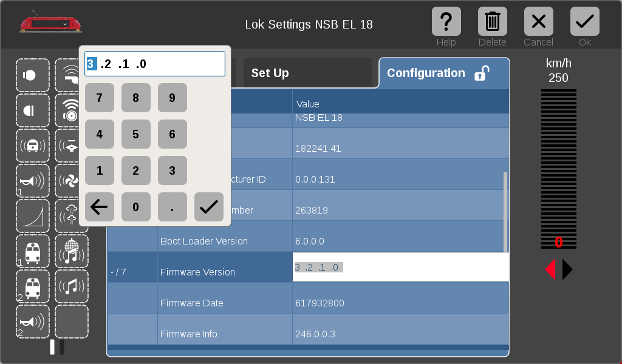The image size is (622, 364).
Task: Tap keypad digit 2
Action: point(136,170)
